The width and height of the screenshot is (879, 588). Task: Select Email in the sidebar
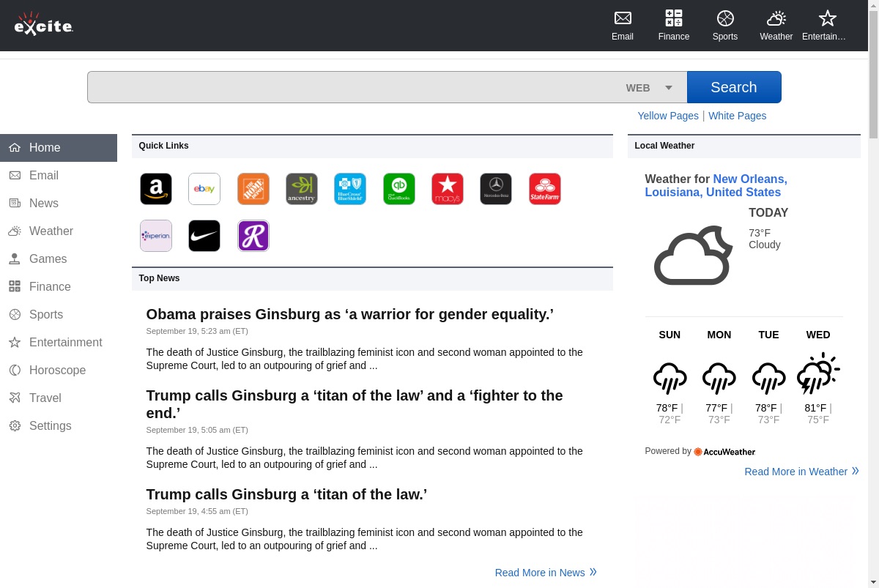59,175
